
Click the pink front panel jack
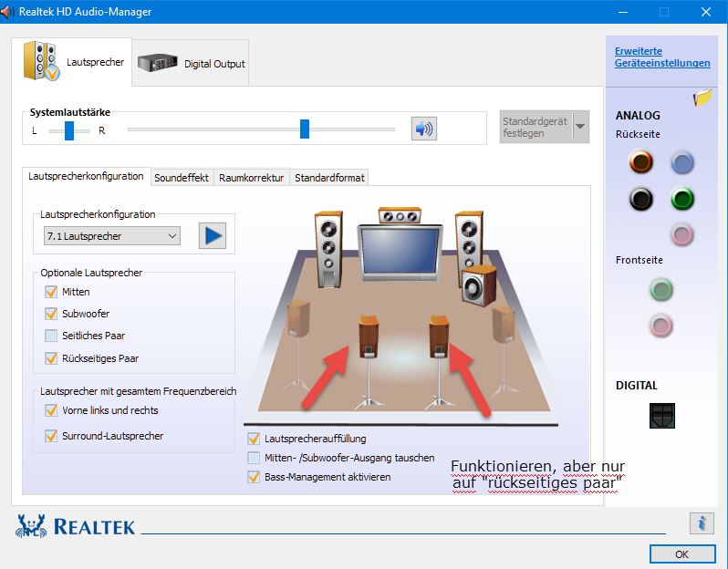click(x=661, y=325)
